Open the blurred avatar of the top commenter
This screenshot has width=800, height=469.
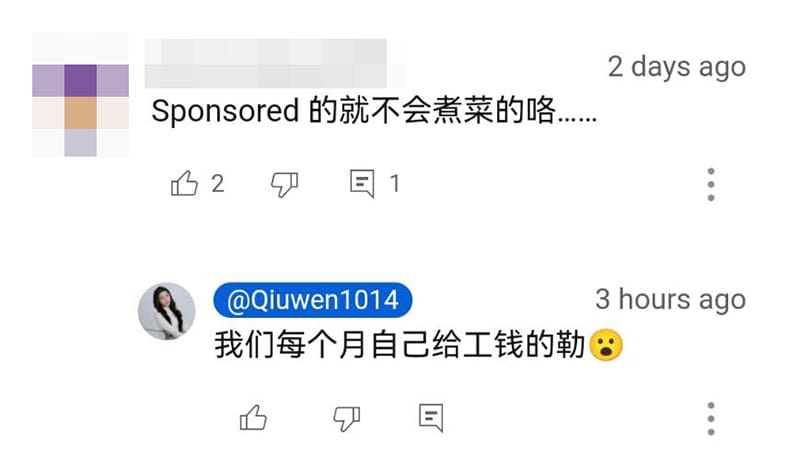[x=80, y=94]
